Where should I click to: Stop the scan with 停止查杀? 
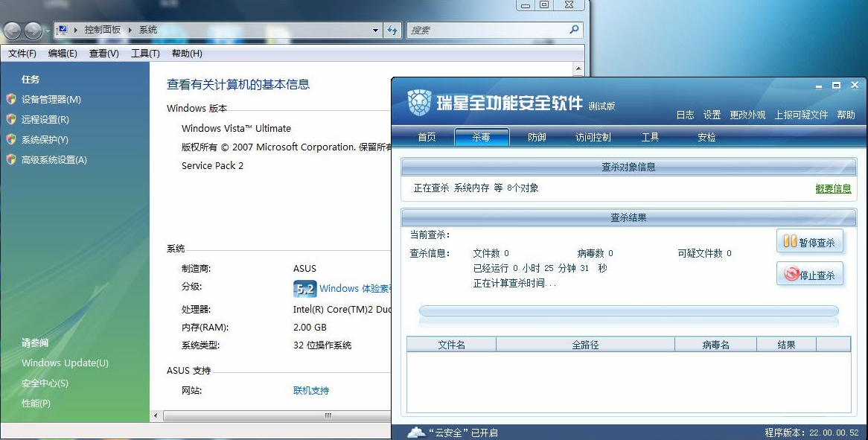[x=810, y=274]
